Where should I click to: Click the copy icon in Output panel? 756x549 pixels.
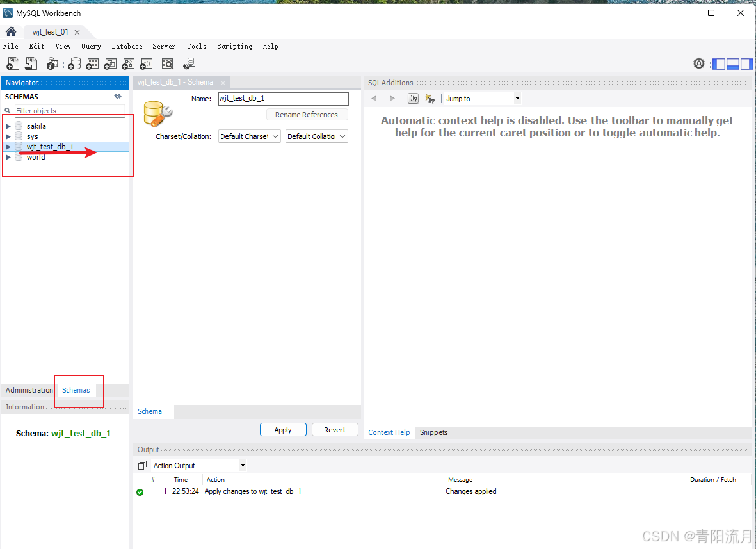(142, 466)
